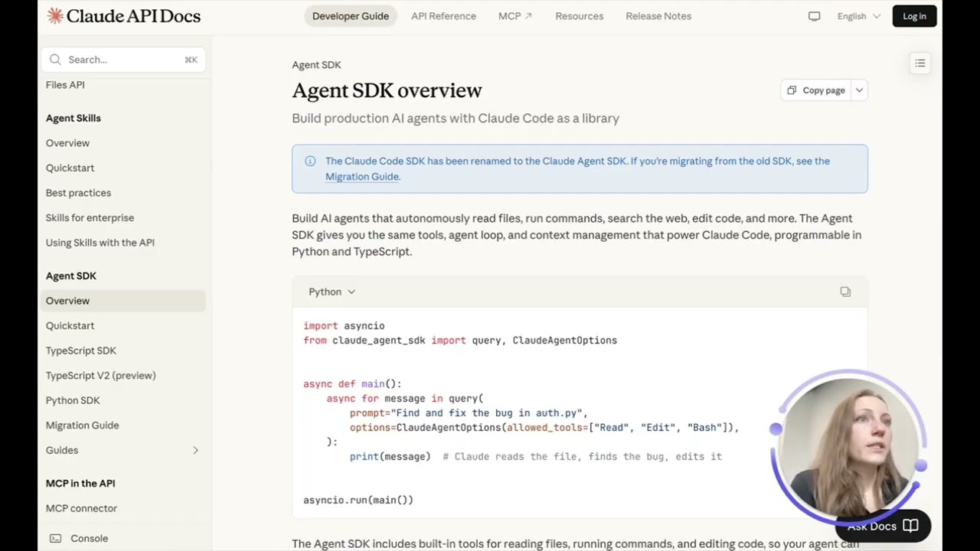Switch to Developer Guide tab
Screen dimensions: 980x551
point(351,16)
